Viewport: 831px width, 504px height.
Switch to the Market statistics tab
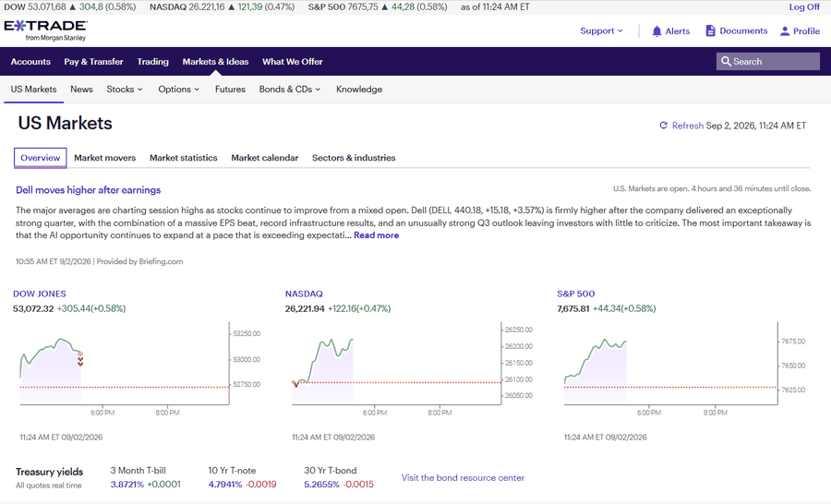(184, 158)
